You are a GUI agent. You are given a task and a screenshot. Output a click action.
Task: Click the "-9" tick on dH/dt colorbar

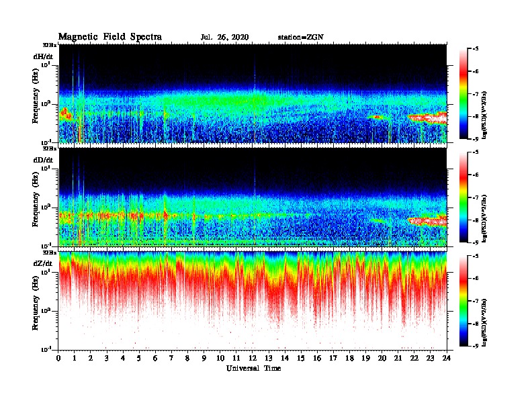476,139
